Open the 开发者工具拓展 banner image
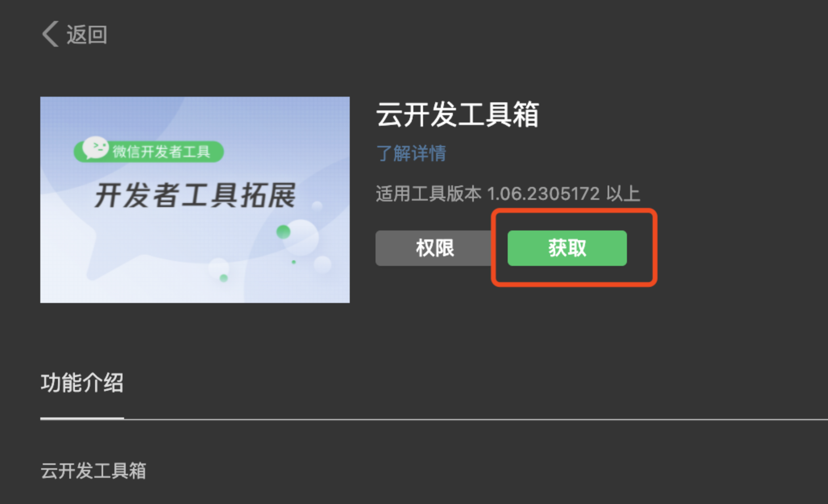 coord(195,200)
